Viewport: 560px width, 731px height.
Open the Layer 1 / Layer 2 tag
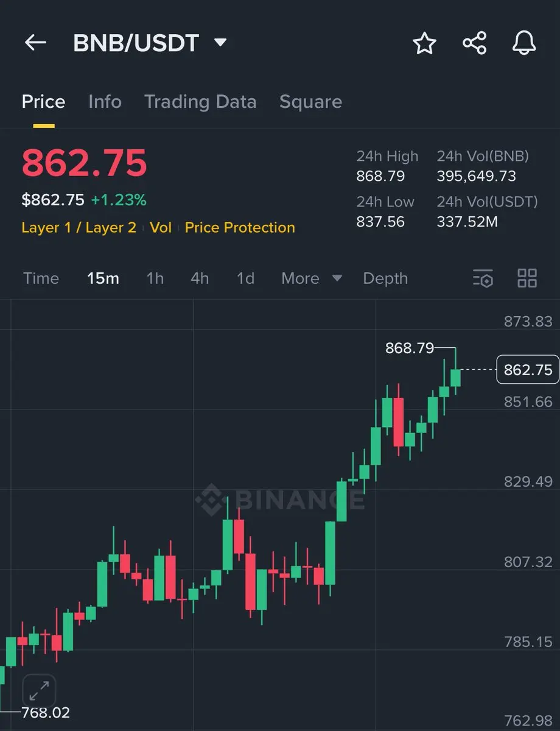(79, 227)
